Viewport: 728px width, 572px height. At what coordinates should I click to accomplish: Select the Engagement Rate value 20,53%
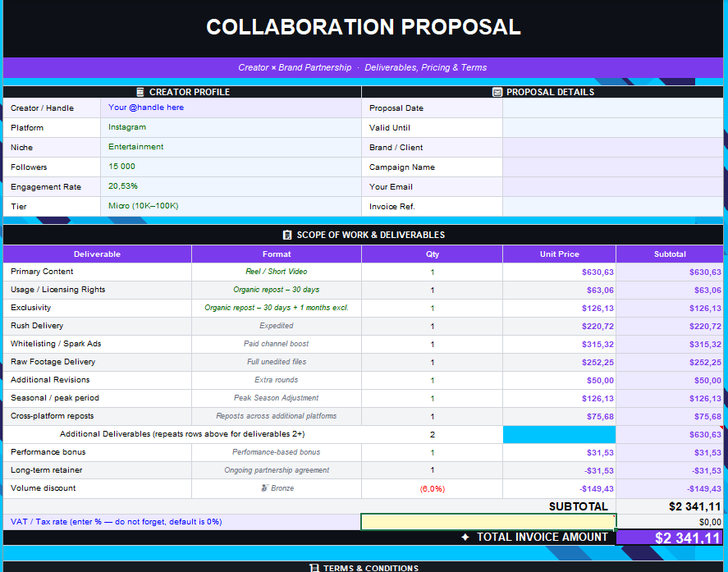231,186
